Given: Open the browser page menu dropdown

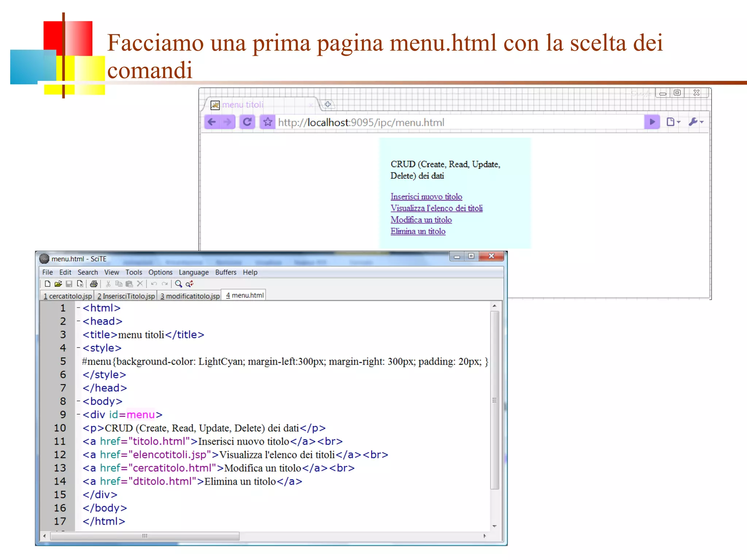Looking at the screenshot, I should click(673, 122).
